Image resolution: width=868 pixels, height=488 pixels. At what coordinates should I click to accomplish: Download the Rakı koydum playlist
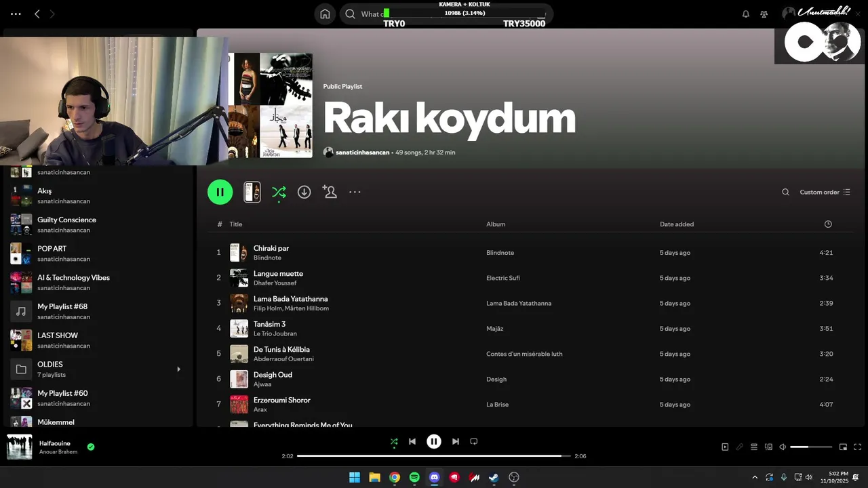(304, 192)
